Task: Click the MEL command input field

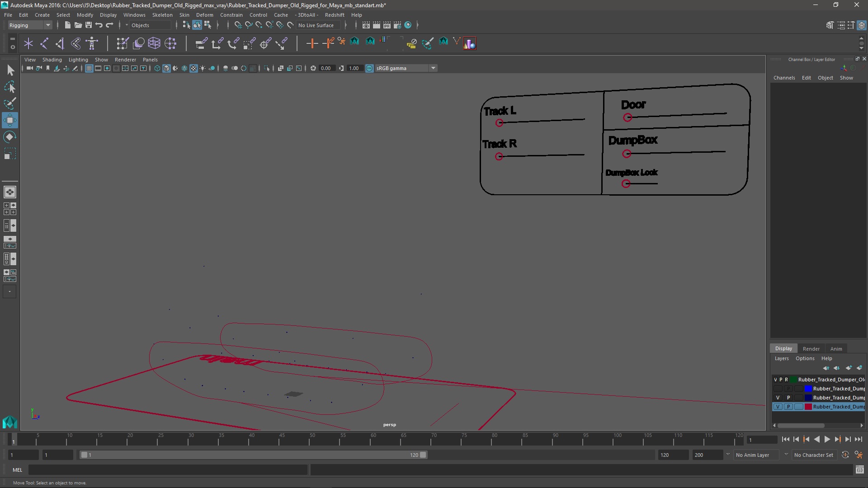Action: [x=168, y=470]
